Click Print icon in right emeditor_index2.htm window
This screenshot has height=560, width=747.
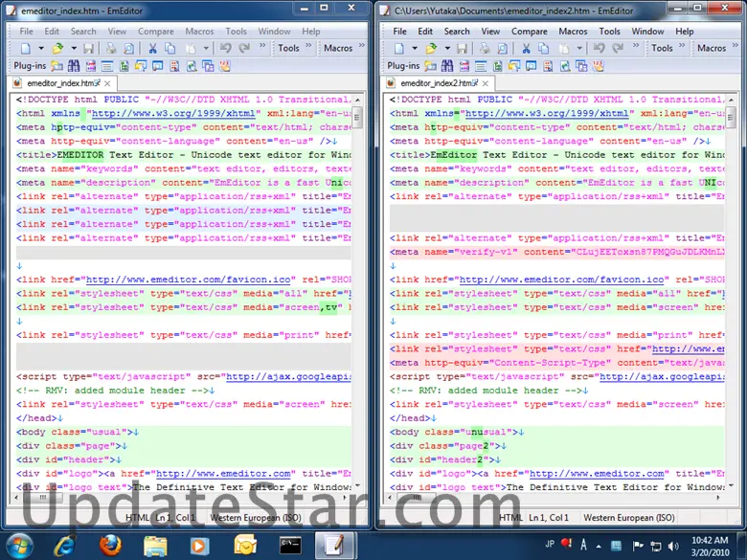[x=485, y=48]
